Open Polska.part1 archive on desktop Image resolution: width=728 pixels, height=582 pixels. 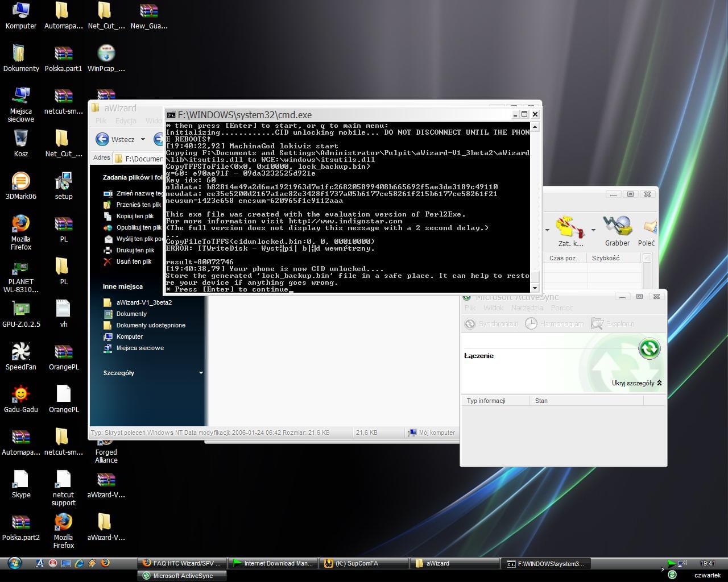63,58
